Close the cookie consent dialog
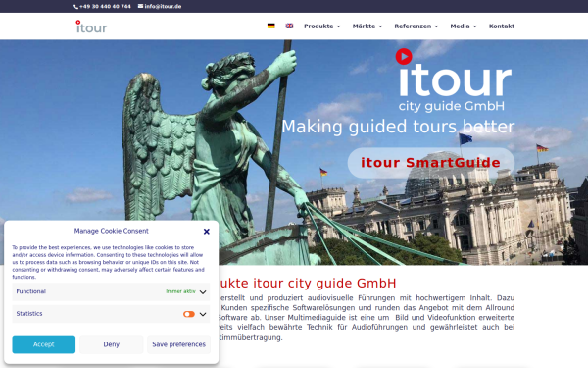The height and width of the screenshot is (368, 588). (206, 232)
